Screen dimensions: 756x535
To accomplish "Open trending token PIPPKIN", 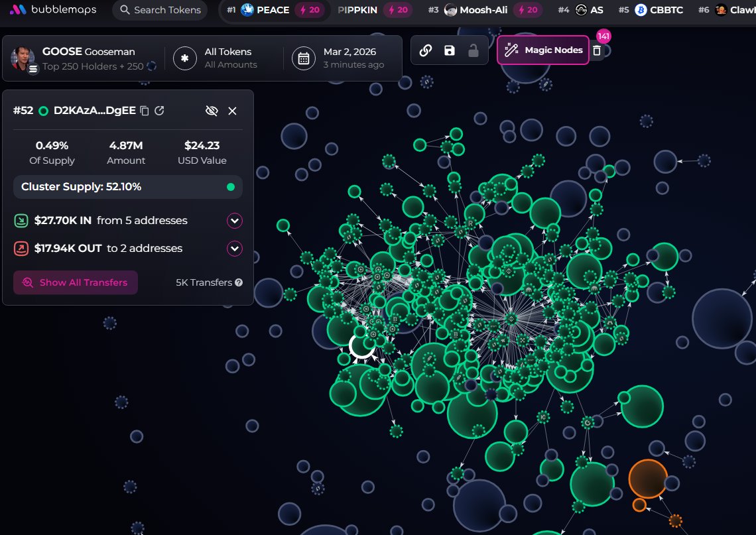I will coord(375,10).
